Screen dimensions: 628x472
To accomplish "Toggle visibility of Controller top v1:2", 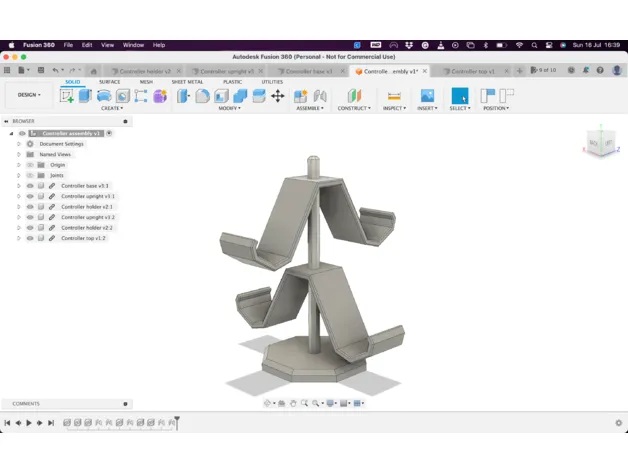I will tap(30, 238).
